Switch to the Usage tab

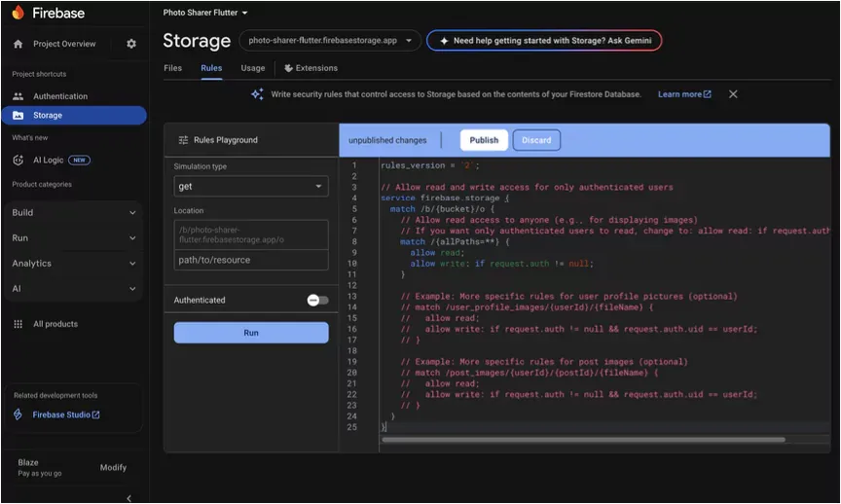pos(253,68)
